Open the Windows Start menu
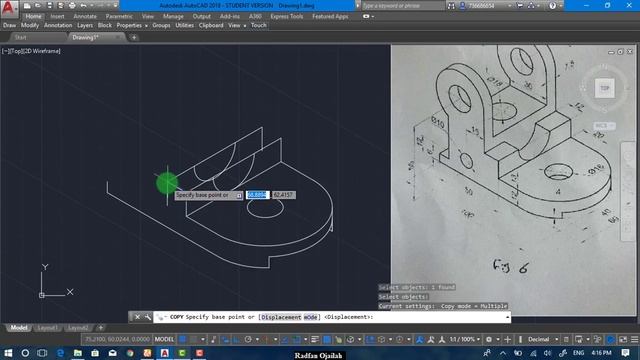The width and height of the screenshot is (640, 360). (8, 353)
